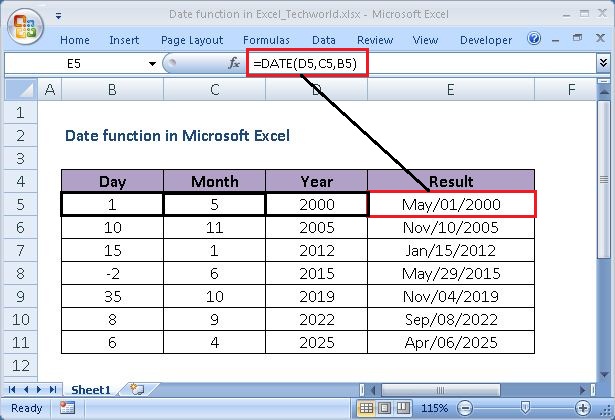Click the horizontal scrollbar thumb
The height and width of the screenshot is (420, 615).
coord(441,390)
